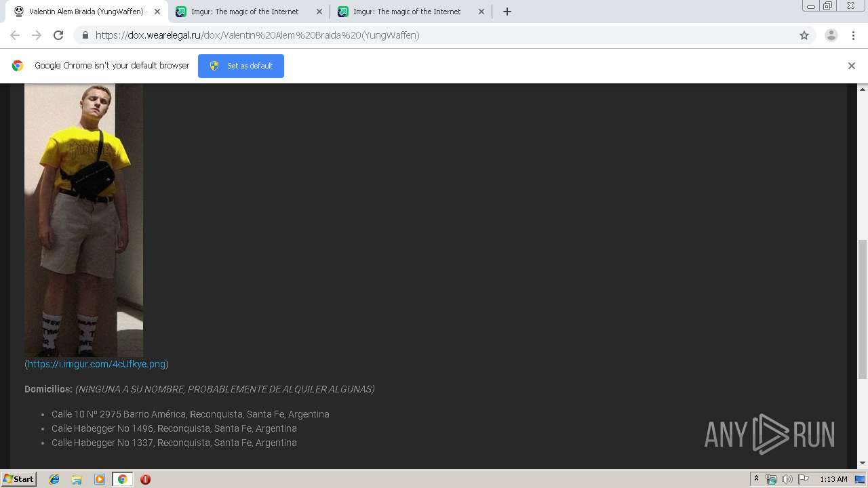
Task: Click the taskbar clock showing 1:13 AM
Action: [833, 479]
